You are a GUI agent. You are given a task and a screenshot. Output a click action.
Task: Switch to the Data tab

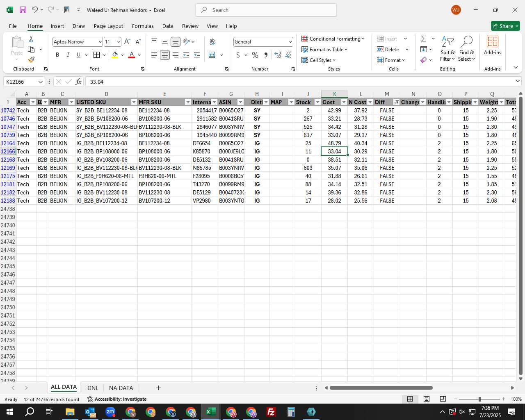168,26
